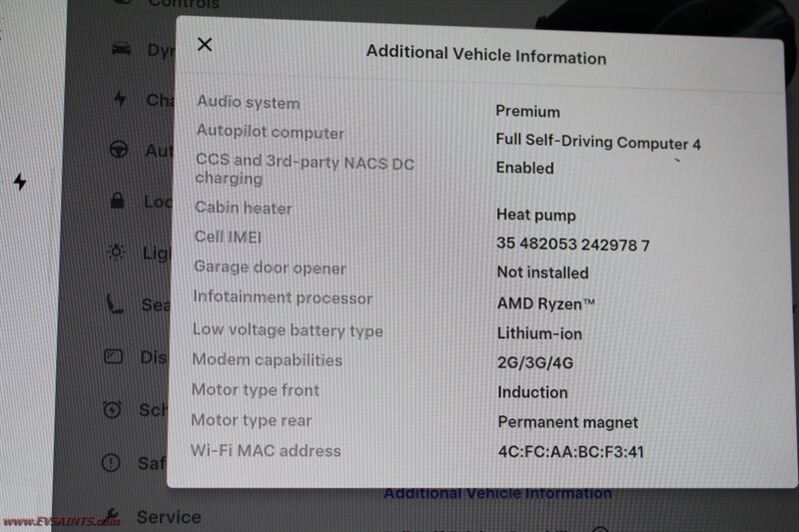The height and width of the screenshot is (532, 799).
Task: Click the Full Self-Driving Computer 4 value
Action: [598, 142]
